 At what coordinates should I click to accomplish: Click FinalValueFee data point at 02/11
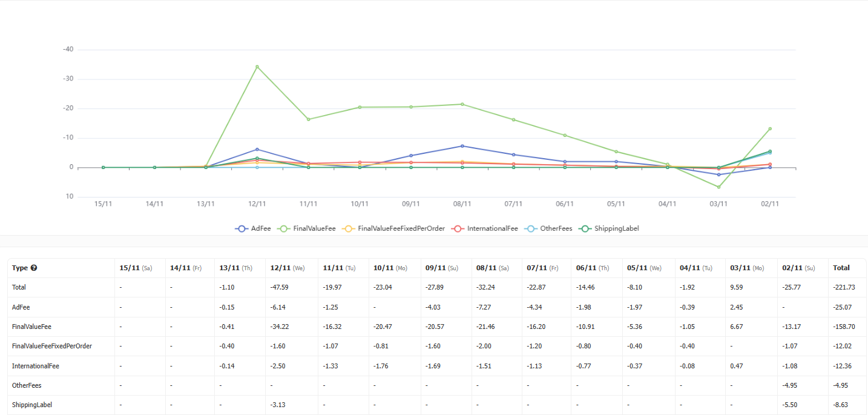[x=770, y=128]
